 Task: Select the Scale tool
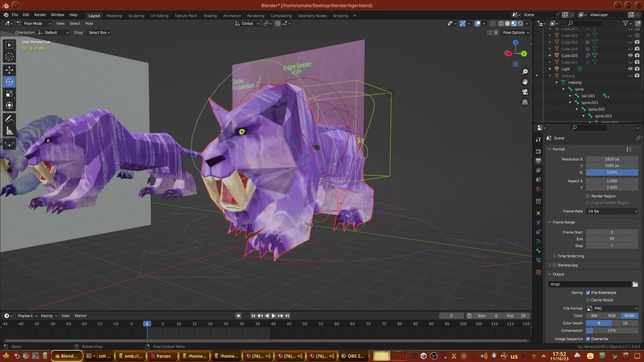point(9,94)
